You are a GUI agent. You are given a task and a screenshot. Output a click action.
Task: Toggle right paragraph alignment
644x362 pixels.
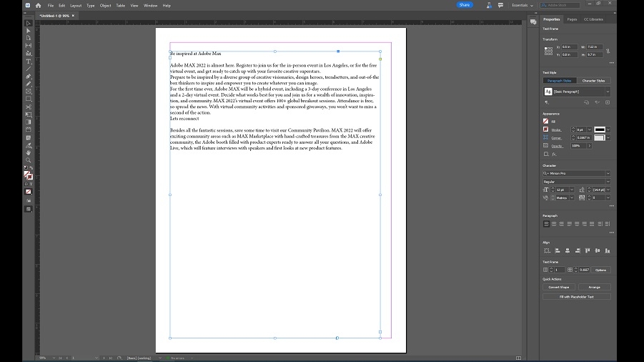click(562, 224)
